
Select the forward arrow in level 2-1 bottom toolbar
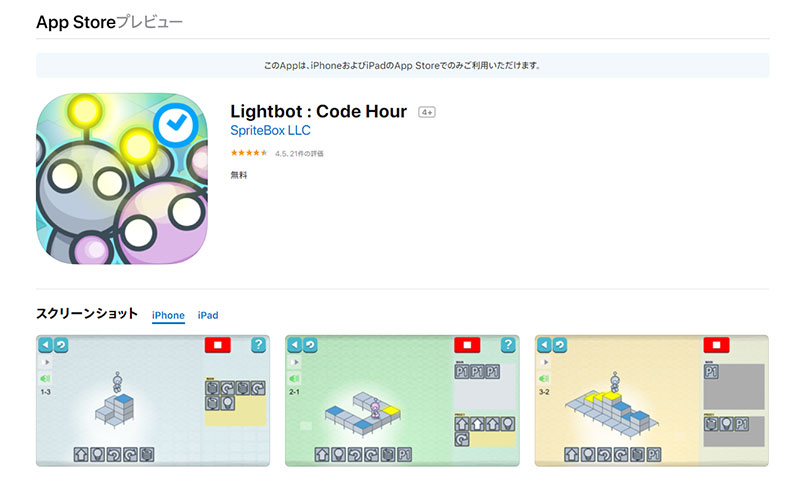tap(322, 454)
